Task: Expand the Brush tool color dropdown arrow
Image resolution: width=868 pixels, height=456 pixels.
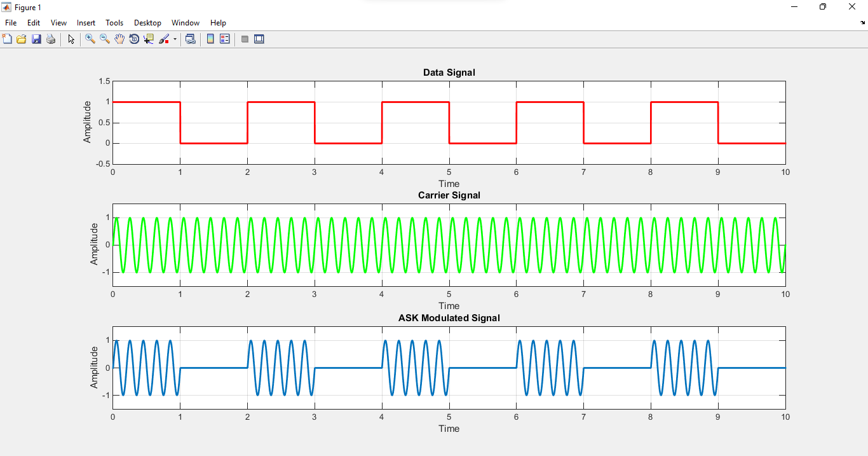Action: click(x=175, y=39)
